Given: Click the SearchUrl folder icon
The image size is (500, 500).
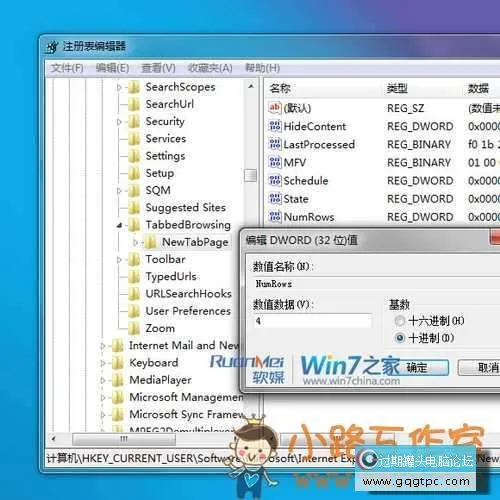Looking at the screenshot, I should pos(134,105).
